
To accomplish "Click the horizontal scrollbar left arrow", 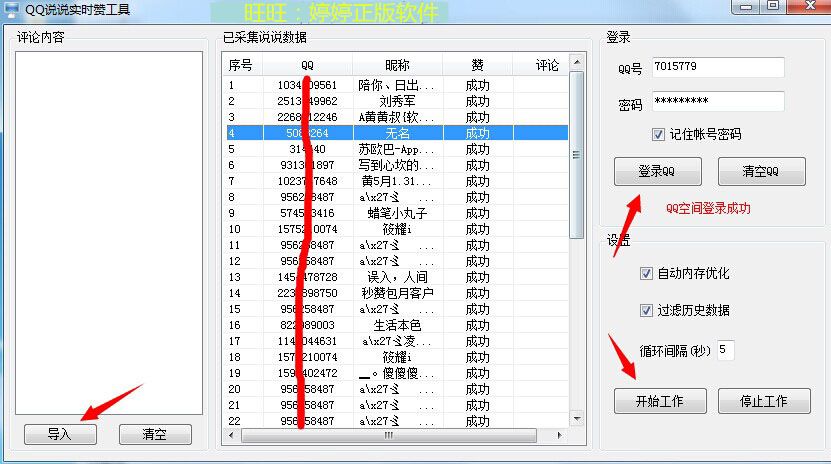I will (x=230, y=435).
